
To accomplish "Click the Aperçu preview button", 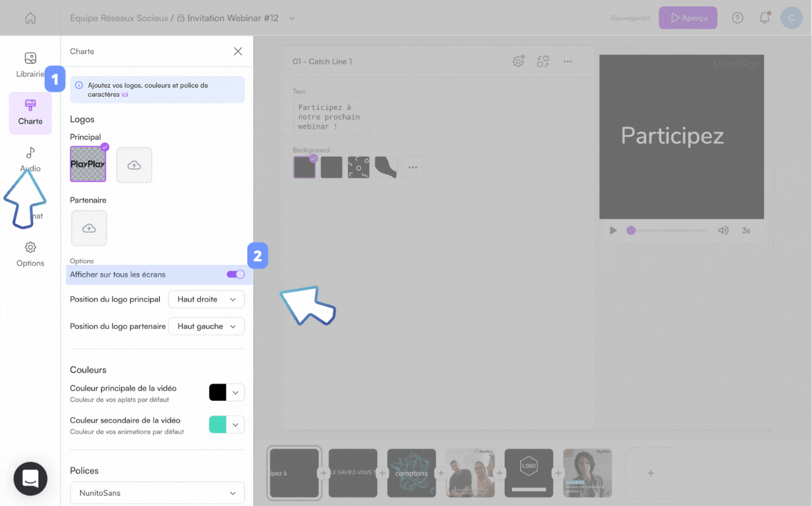I will [688, 18].
